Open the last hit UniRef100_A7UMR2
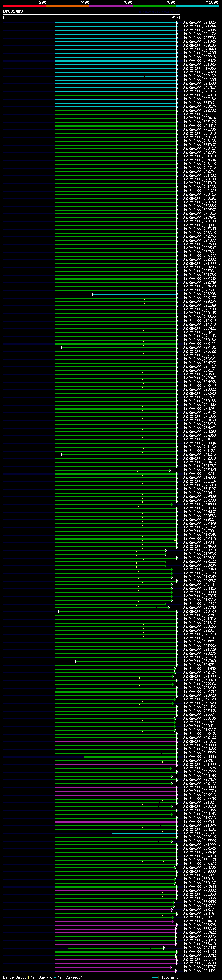This screenshot has width=222, height=980. click(199, 971)
